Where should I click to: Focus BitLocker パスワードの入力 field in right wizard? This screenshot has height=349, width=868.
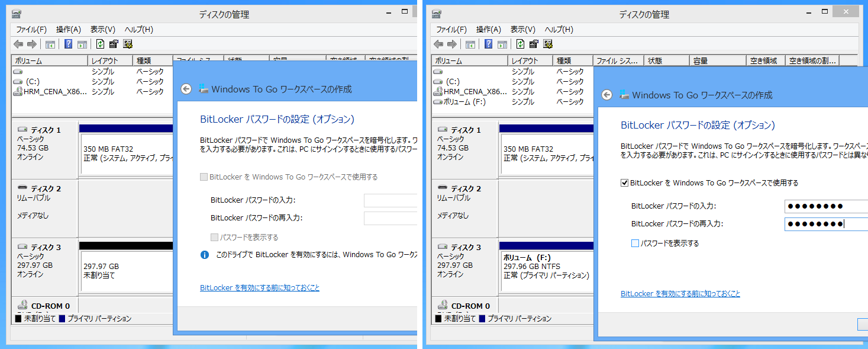[x=826, y=206]
